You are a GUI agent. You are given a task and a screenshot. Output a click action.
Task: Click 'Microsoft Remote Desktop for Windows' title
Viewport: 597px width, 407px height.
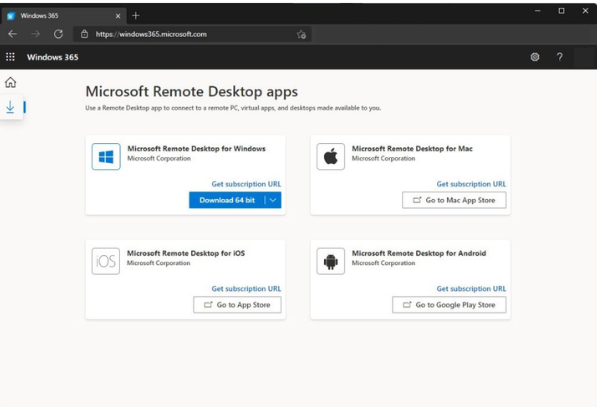[x=196, y=148]
